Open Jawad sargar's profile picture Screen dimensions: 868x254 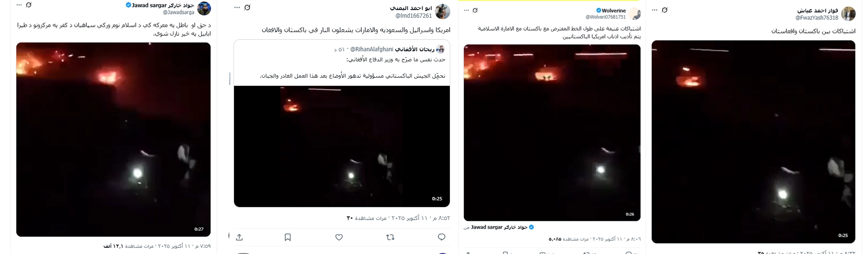(204, 9)
